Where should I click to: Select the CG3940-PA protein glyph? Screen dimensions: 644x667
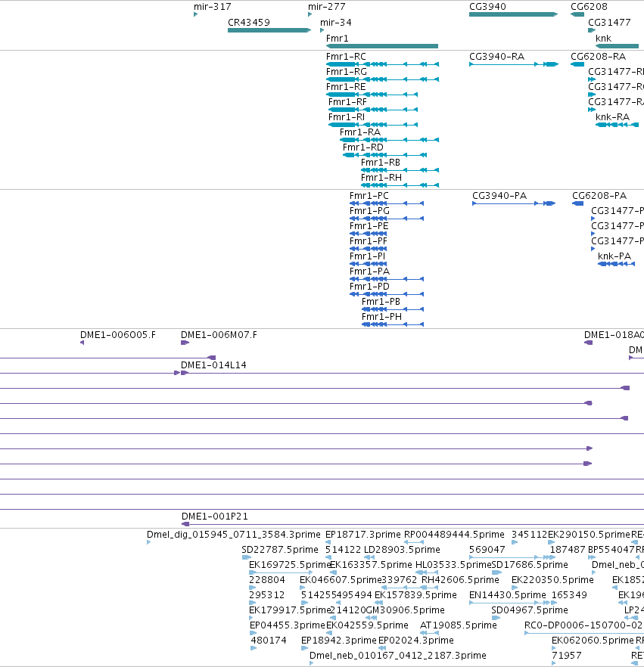[x=514, y=203]
